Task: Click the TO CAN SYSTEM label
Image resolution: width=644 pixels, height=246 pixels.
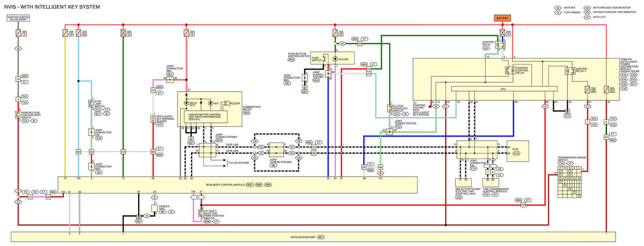Action: 238,162
